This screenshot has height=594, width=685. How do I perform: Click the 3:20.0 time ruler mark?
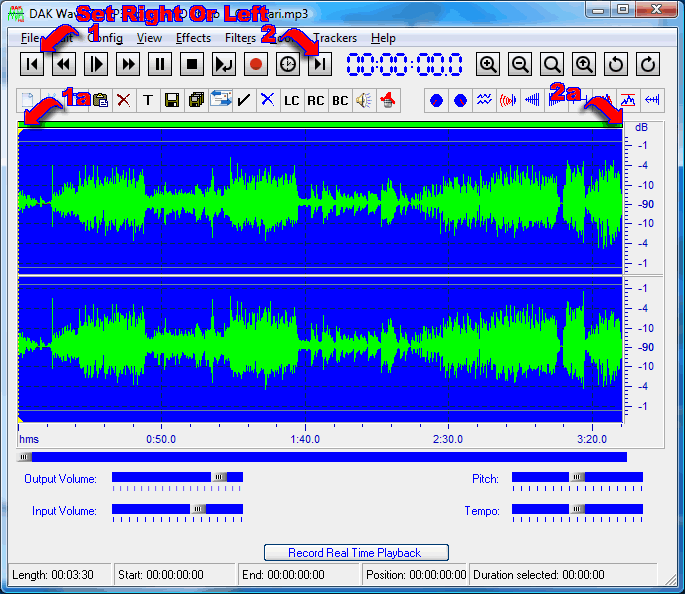[592, 439]
